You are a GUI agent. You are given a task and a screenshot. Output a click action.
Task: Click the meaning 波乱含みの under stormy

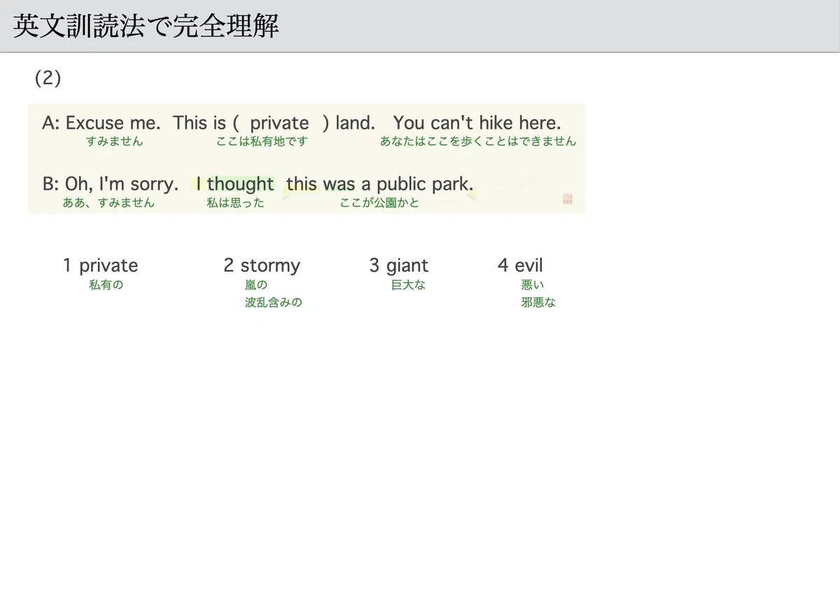(x=274, y=302)
